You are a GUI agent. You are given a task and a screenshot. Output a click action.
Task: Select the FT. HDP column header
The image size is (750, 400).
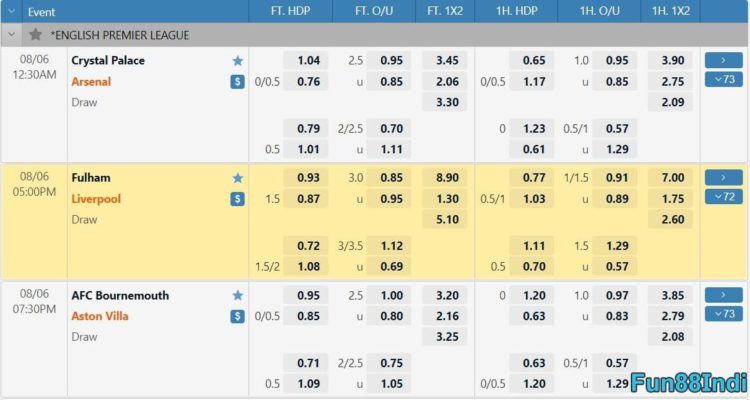coord(290,11)
